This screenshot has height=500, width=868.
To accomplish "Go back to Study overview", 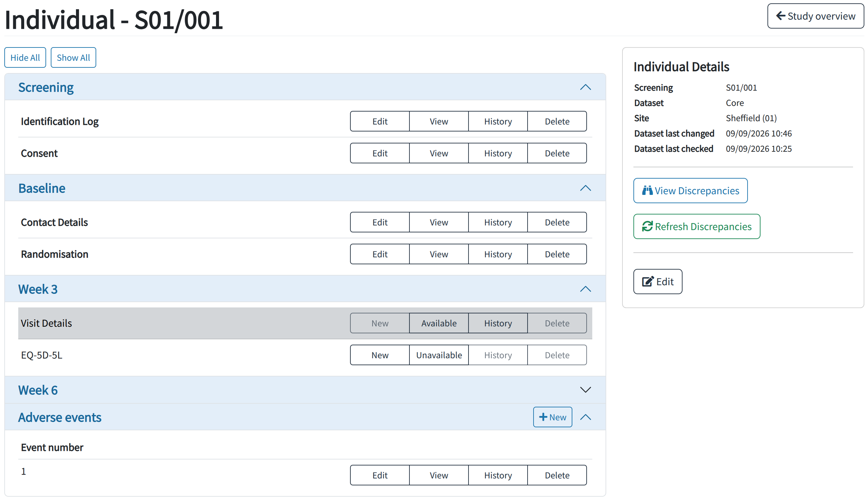I will (816, 16).
